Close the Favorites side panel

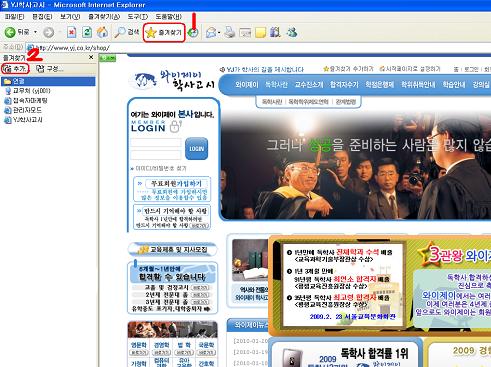(91, 57)
